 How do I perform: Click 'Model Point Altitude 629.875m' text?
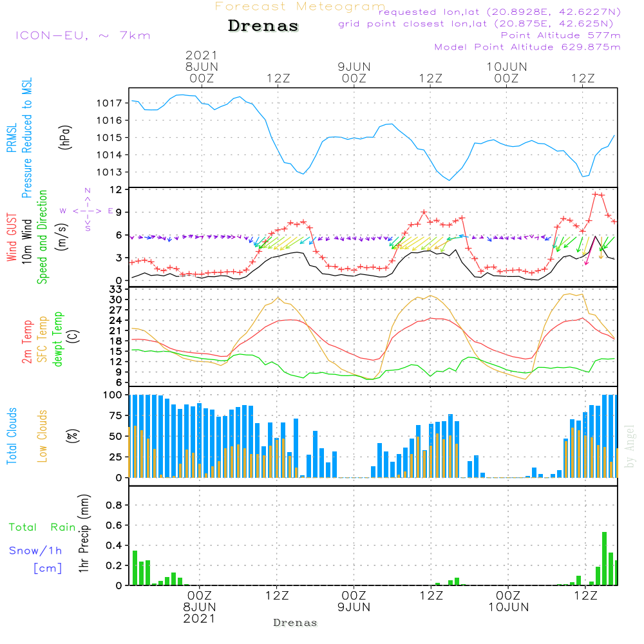tap(527, 47)
